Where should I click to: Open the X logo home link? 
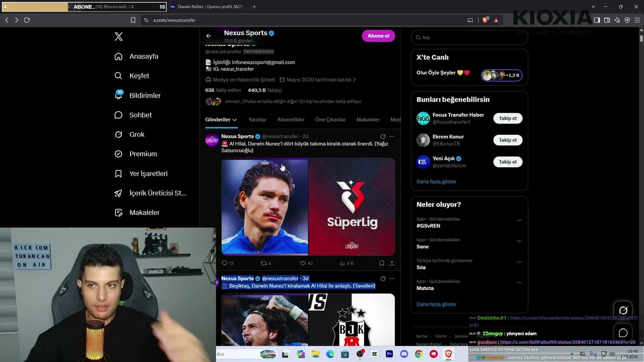119,37
